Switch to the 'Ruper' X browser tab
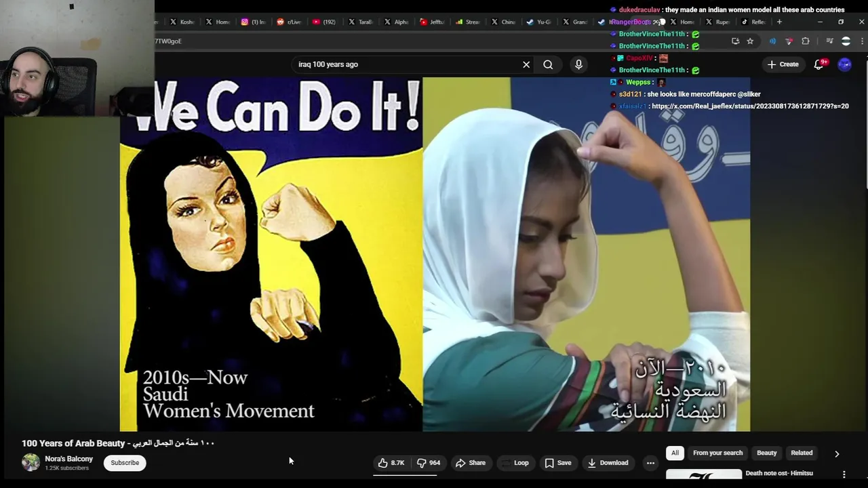 click(717, 22)
